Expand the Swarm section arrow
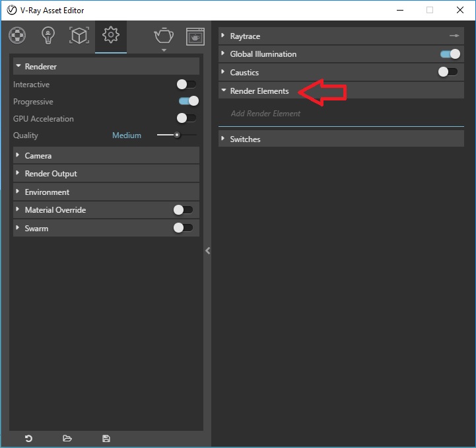 pyautogui.click(x=18, y=228)
